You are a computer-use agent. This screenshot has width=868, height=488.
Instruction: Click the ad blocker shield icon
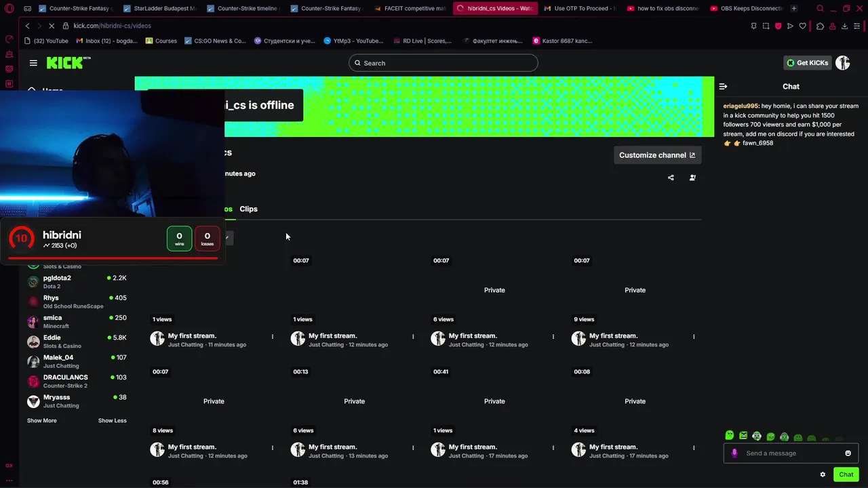pyautogui.click(x=778, y=26)
